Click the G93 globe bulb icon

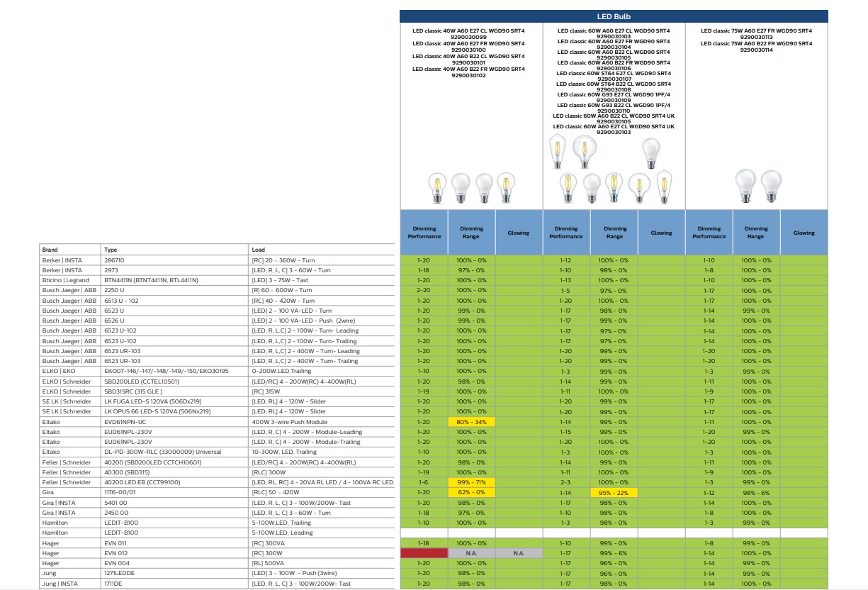pyautogui.click(x=586, y=150)
